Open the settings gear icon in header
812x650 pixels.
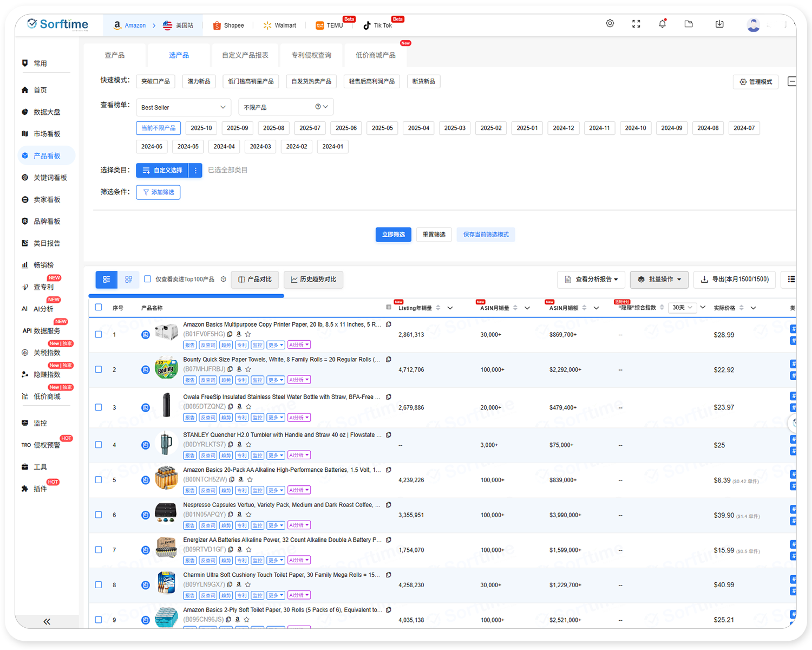click(x=610, y=24)
